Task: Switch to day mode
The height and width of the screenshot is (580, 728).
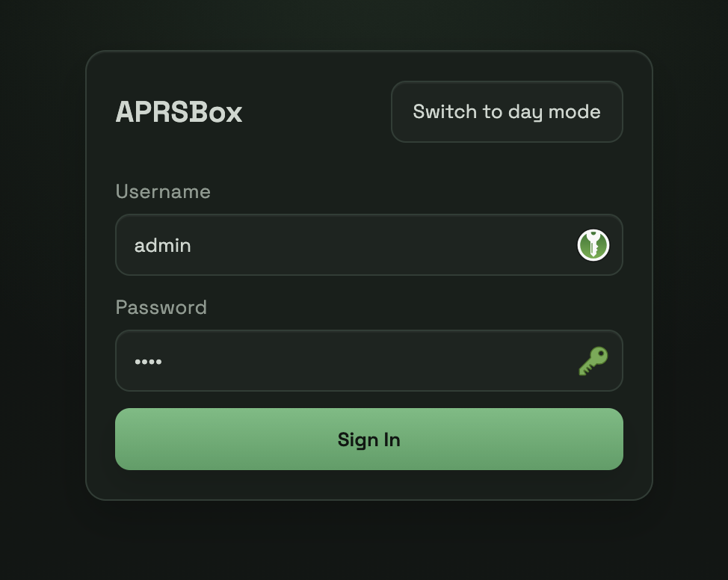Action: pyautogui.click(x=507, y=112)
